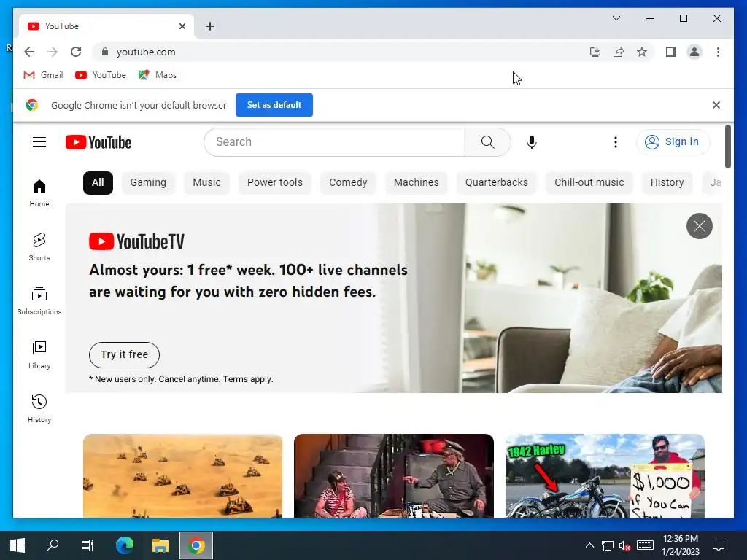This screenshot has height=560, width=747.
Task: Click Set as default button
Action: pos(274,105)
